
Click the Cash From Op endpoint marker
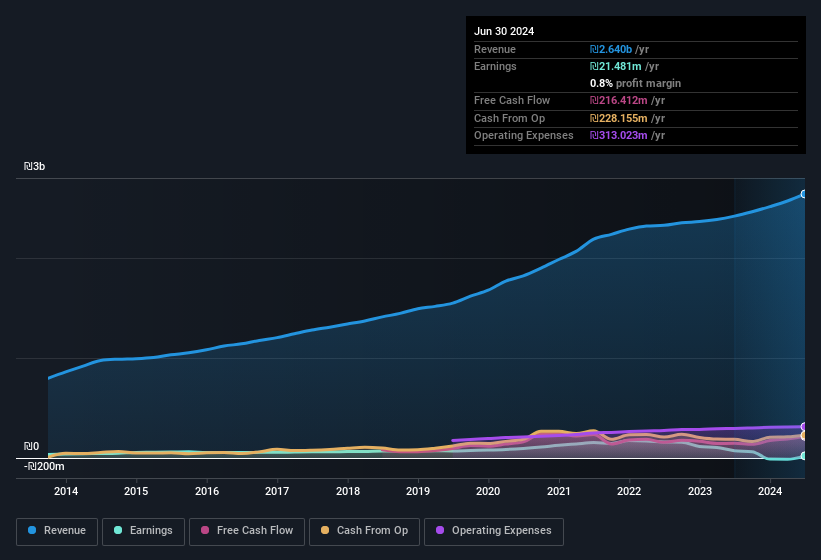(804, 435)
